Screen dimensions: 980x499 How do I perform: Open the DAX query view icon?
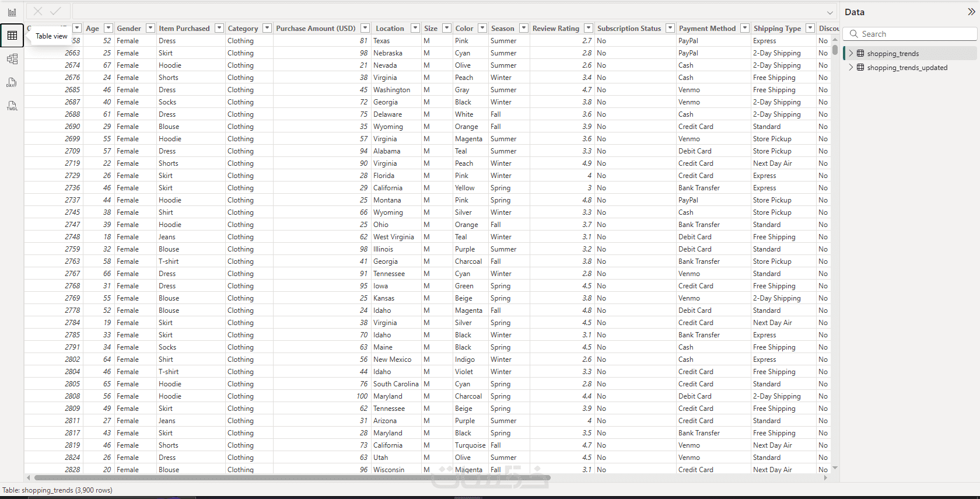click(x=12, y=82)
